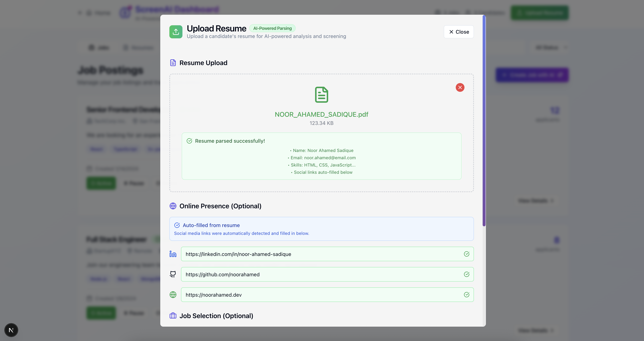Click the green portfolio globe icon
This screenshot has height=341, width=644.
[173, 295]
